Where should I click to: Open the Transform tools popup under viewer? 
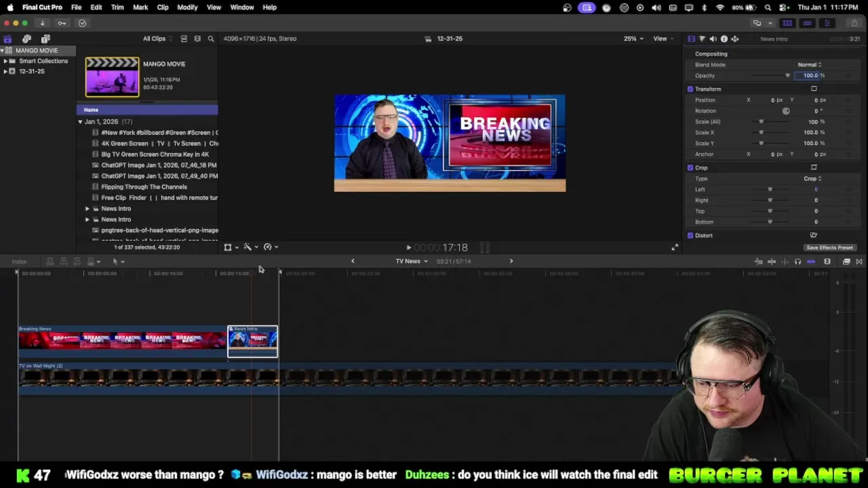(231, 247)
